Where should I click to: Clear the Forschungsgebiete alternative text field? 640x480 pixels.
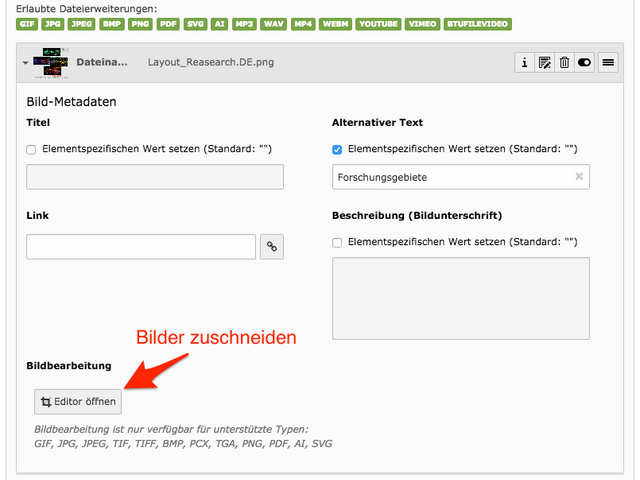pos(578,177)
